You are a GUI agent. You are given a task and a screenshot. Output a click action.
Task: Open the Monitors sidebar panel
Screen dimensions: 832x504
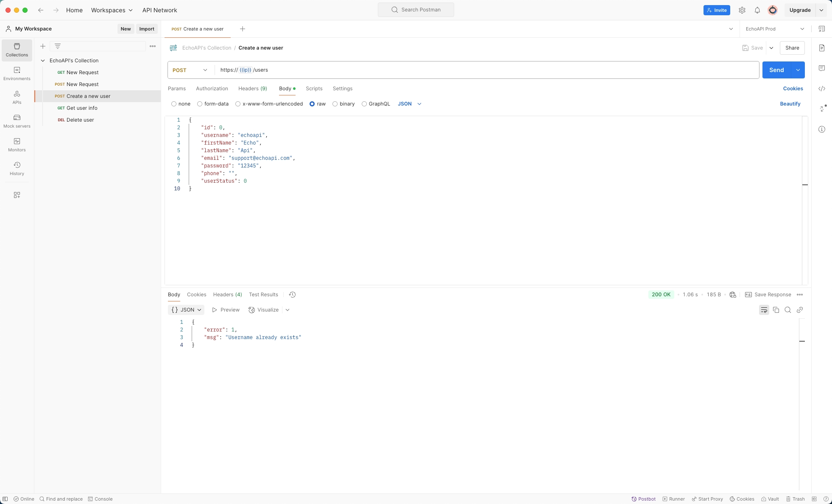pyautogui.click(x=17, y=145)
